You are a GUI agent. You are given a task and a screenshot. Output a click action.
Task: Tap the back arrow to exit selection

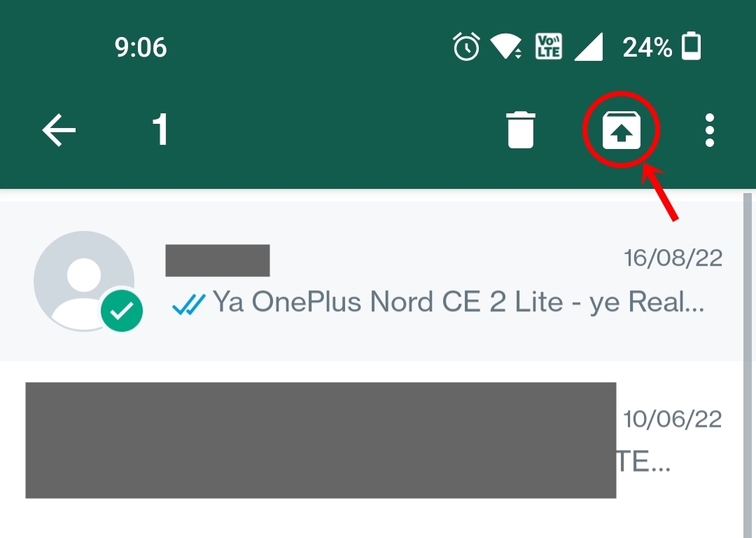(59, 130)
